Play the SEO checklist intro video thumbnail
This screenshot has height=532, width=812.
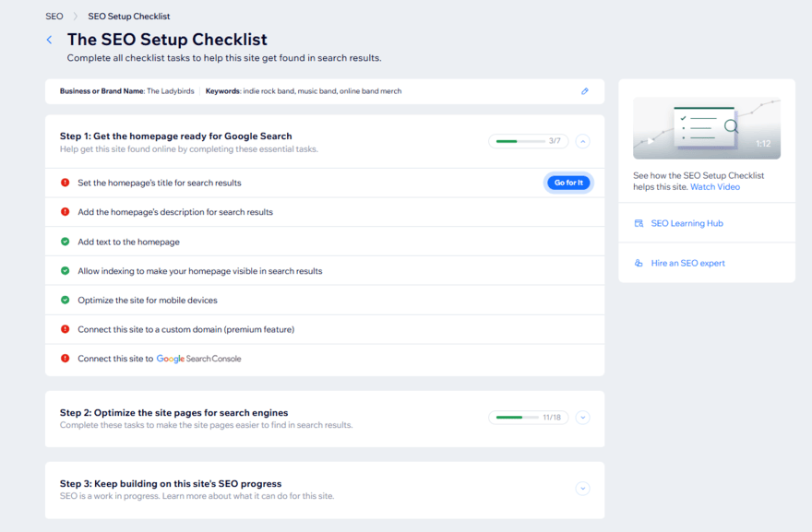click(x=707, y=128)
